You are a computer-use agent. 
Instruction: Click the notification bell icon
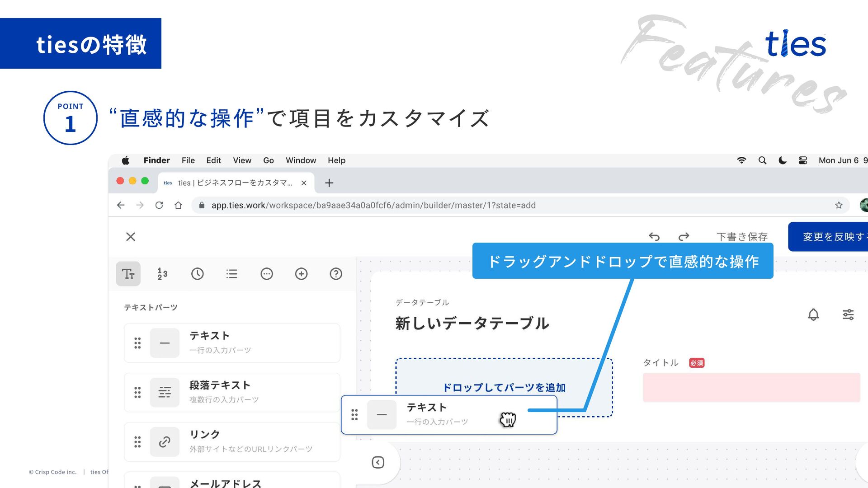click(x=813, y=314)
